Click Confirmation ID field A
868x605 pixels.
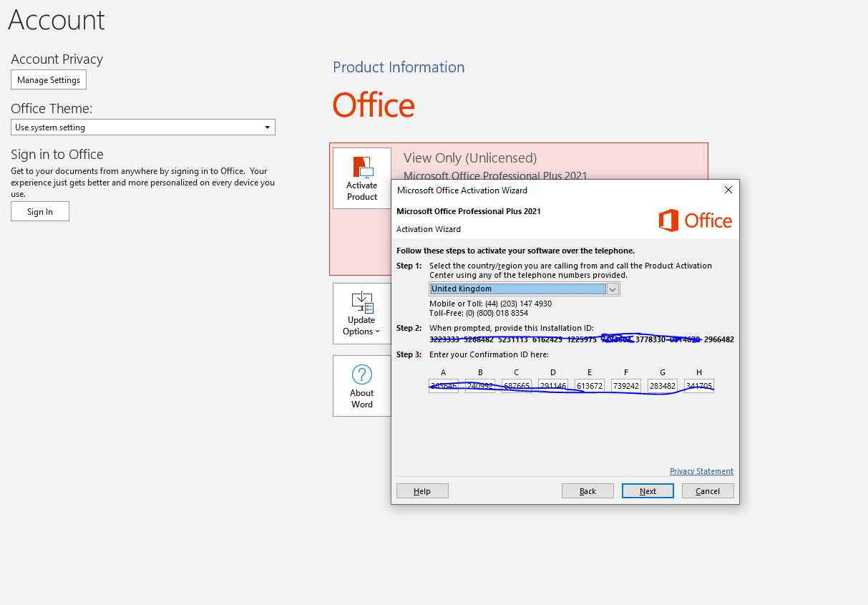(444, 386)
